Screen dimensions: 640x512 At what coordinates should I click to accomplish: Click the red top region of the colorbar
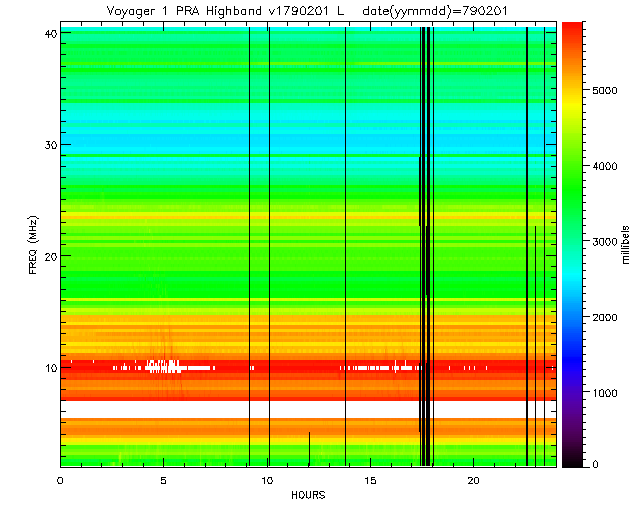coord(572,35)
